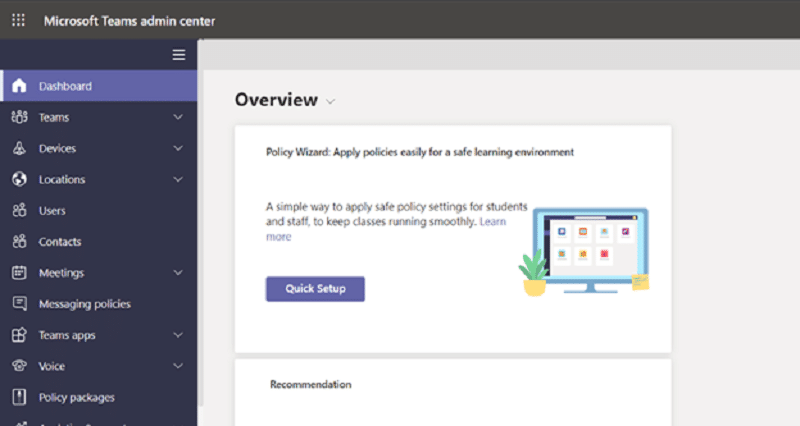800x426 pixels.
Task: Click the Devices bell icon
Action: [x=19, y=148]
